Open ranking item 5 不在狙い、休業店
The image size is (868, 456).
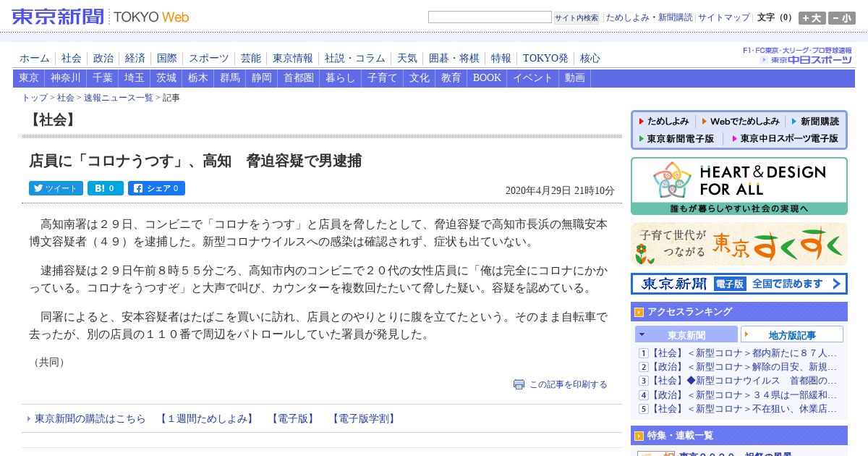pyautogui.click(x=744, y=408)
